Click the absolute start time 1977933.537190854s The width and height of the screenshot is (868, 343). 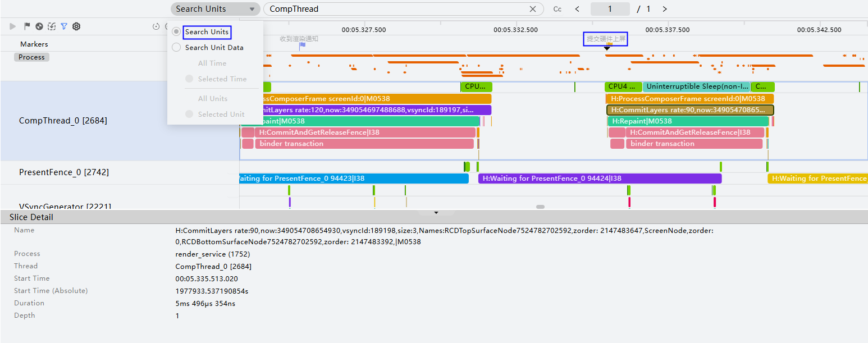[x=212, y=291]
